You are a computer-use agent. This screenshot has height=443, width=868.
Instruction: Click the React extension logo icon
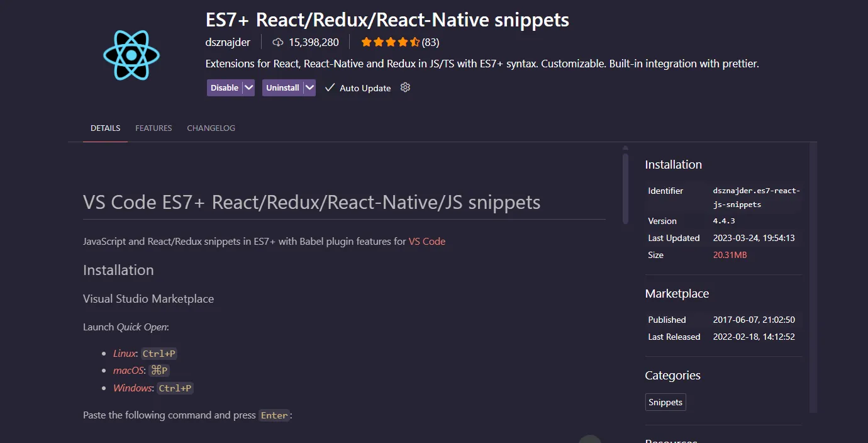point(131,55)
